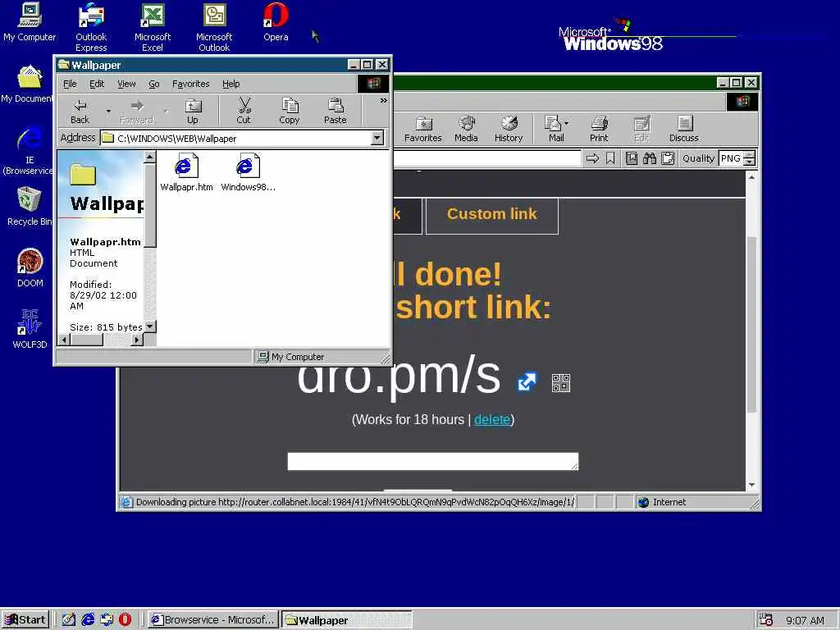Select the Microsoft Excel desktop icon

click(153, 27)
